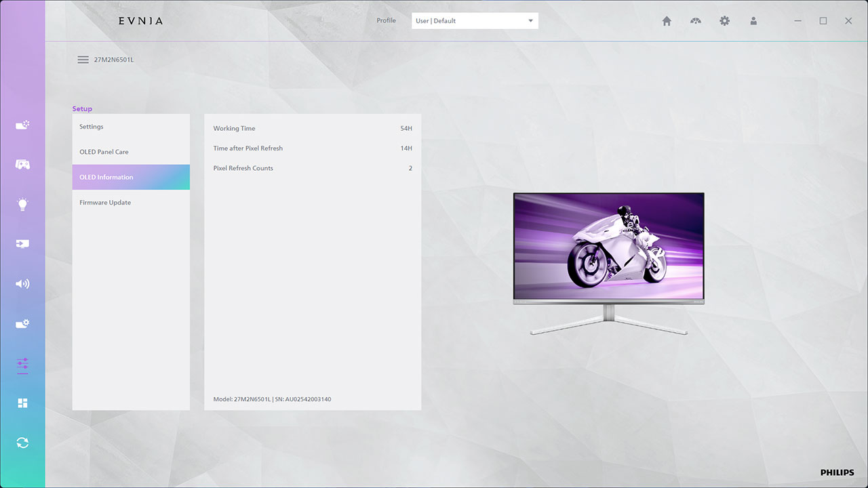Open the four-square grid icon in sidebar
Screen dimensions: 868x488
coord(22,403)
